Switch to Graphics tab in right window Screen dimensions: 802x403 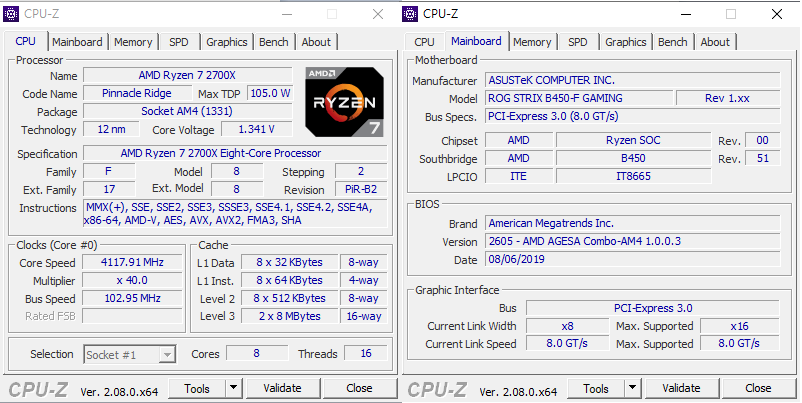(626, 42)
